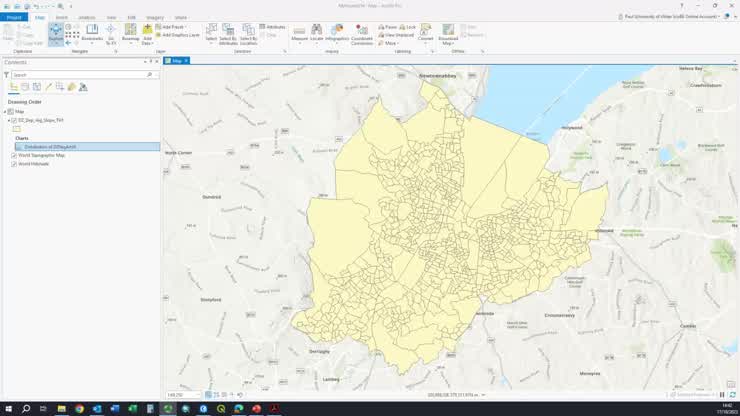
Task: Show List By Drawing Order view
Action: pos(14,87)
